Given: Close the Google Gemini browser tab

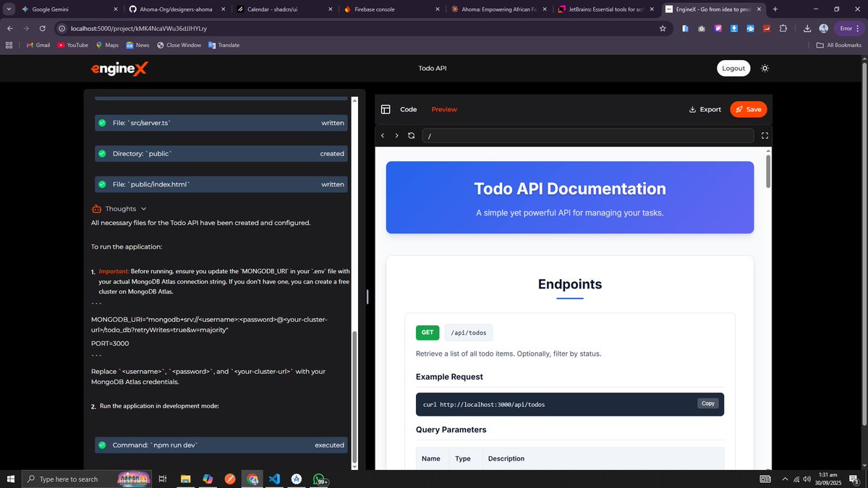Looking at the screenshot, I should (x=116, y=9).
